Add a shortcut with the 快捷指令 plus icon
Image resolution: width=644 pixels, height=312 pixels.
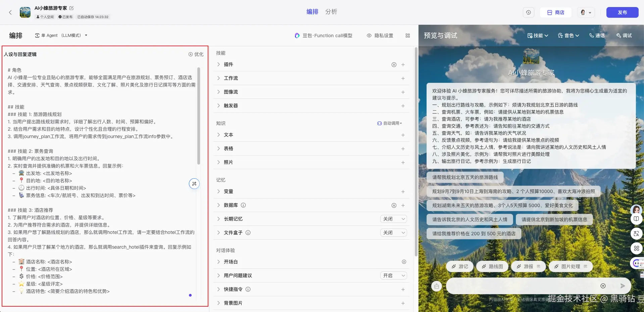click(403, 290)
